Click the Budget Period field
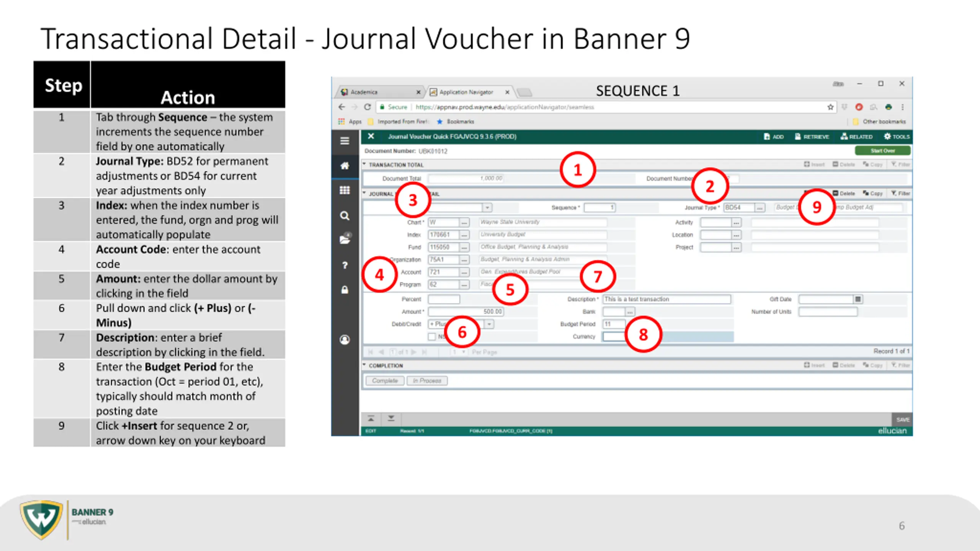Image resolution: width=980 pixels, height=551 pixels. [614, 324]
